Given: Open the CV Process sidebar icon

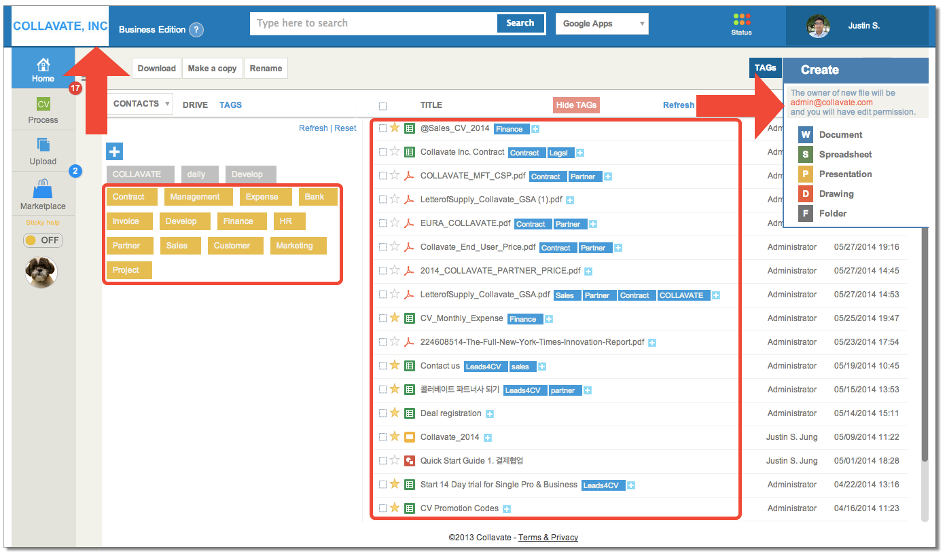Looking at the screenshot, I should point(43,105).
